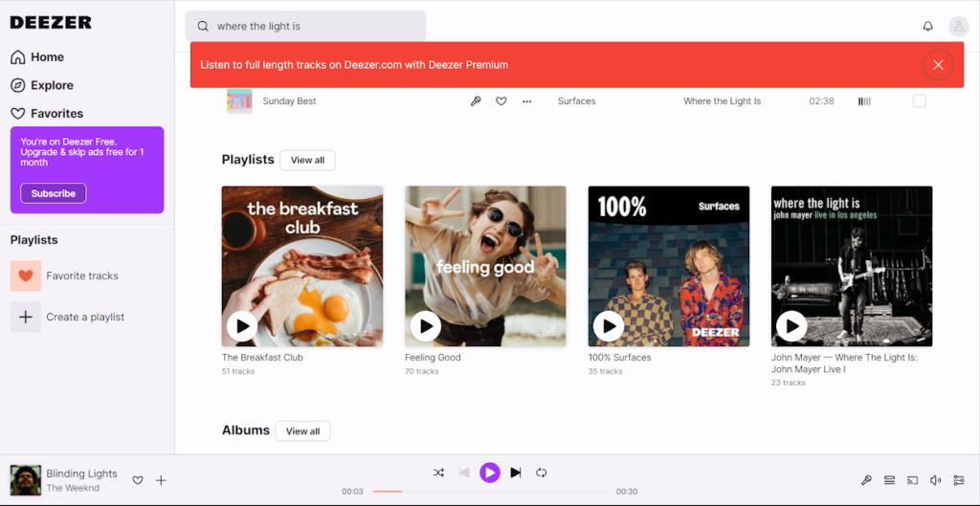
Task: Click the Favorite tracks heart thumbnail
Action: (26, 275)
